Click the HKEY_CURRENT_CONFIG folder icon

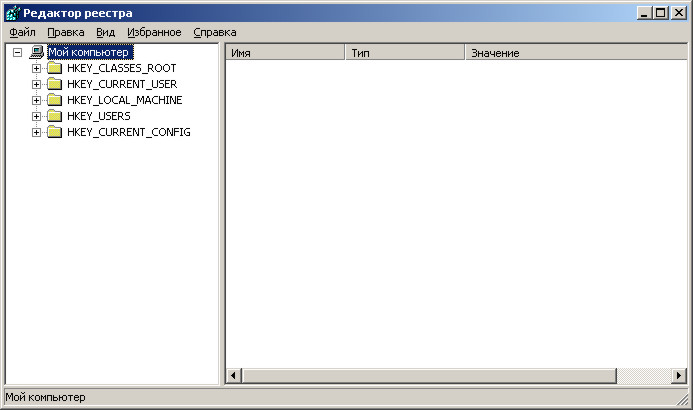point(55,132)
